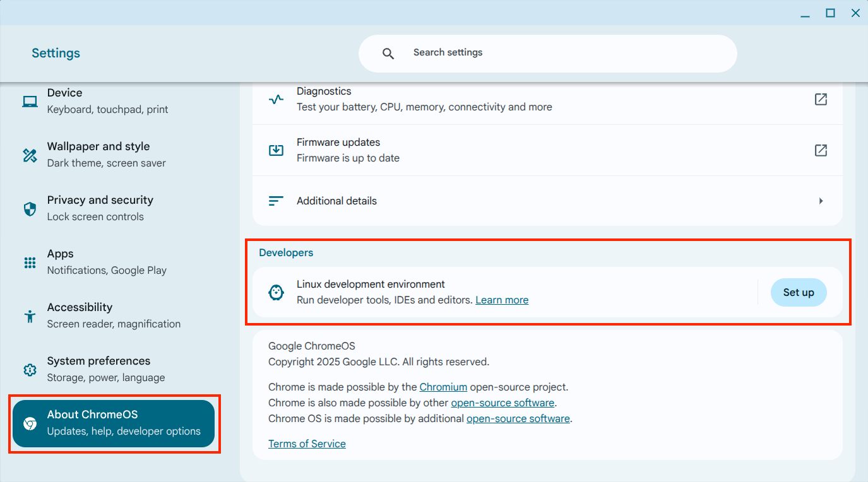The image size is (868, 482).
Task: Select About ChromeOS in sidebar
Action: (114, 423)
